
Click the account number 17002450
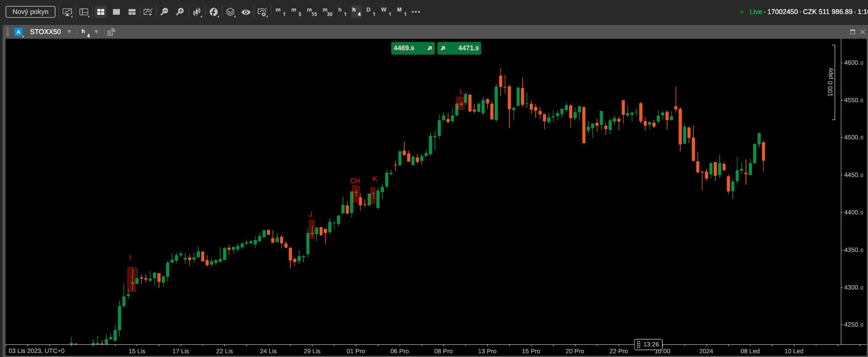782,12
